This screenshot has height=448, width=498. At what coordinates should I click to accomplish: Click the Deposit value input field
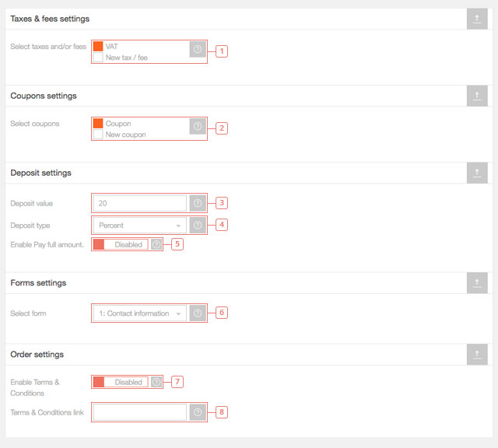(139, 203)
